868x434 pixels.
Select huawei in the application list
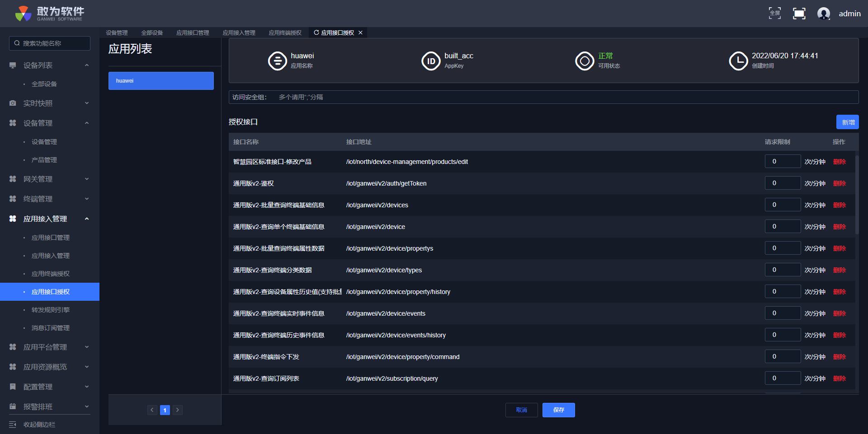161,81
